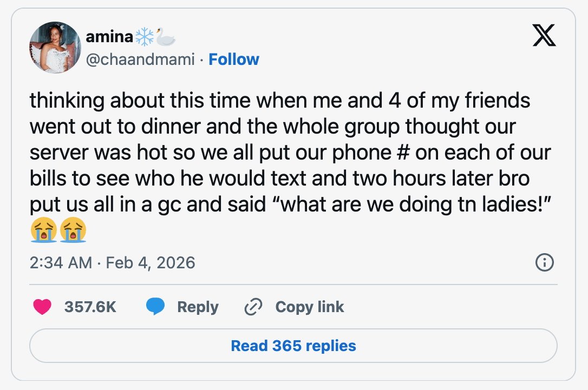
Task: Open the amina display name
Action: (x=109, y=37)
